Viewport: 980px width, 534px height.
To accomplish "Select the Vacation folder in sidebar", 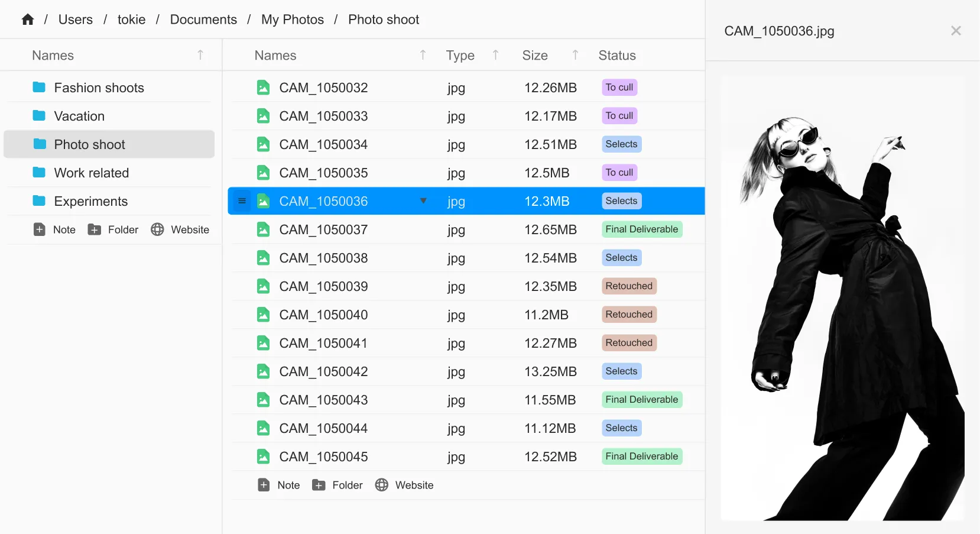I will 79,116.
